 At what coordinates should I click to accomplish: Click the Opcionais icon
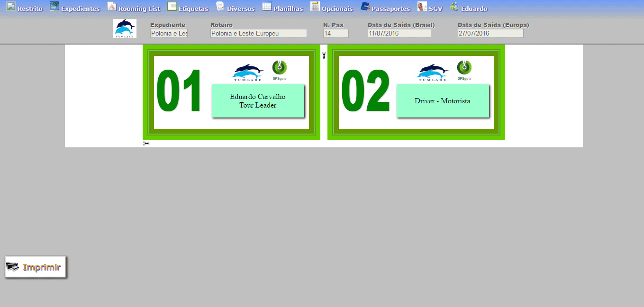pos(315,6)
